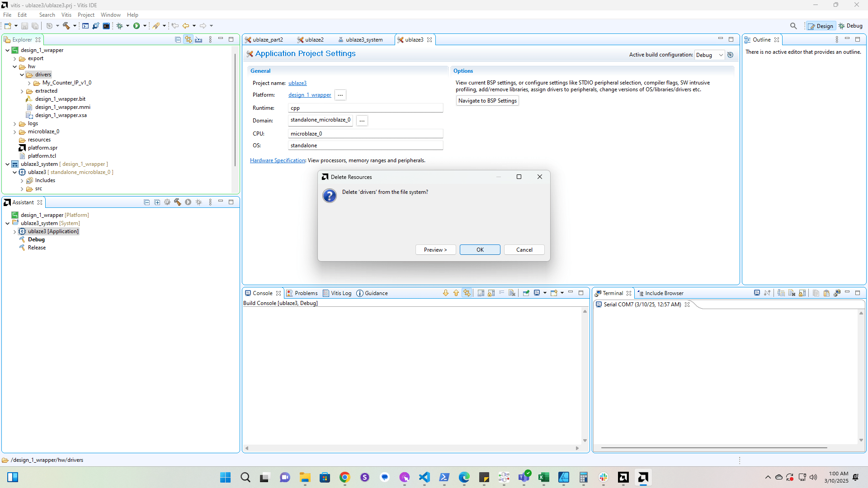Click Collapse All in the Explorer panel
This screenshot has width=868, height=488.
(178, 40)
